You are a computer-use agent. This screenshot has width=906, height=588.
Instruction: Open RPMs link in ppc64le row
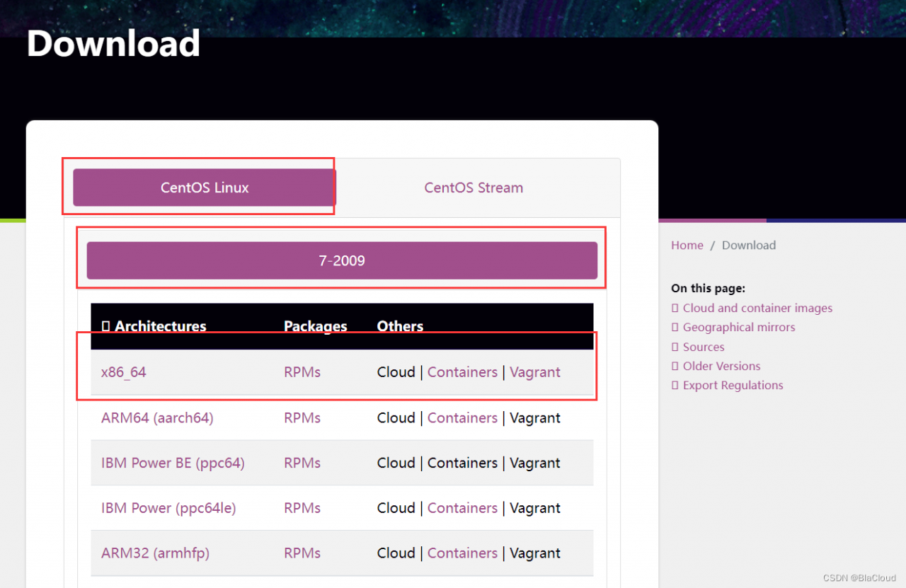(x=302, y=508)
